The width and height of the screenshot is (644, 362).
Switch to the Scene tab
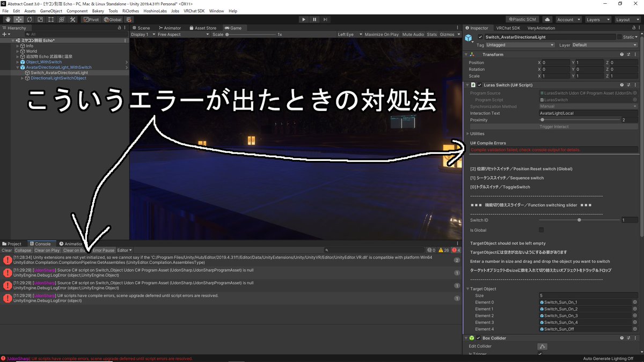[x=141, y=27]
